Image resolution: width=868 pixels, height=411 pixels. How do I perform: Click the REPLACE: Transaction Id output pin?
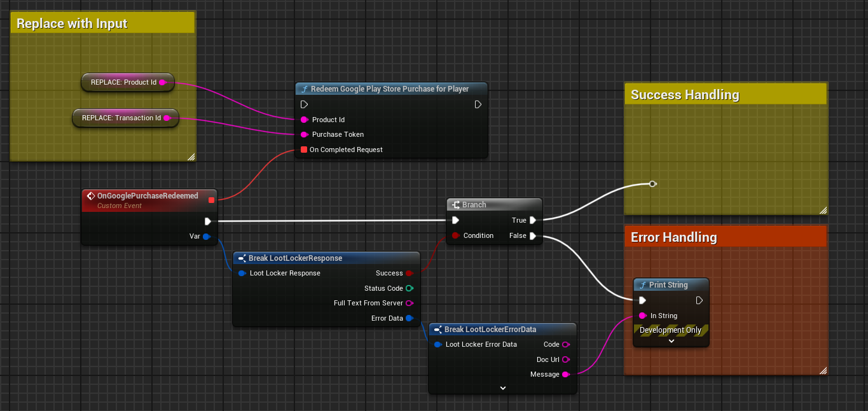tap(167, 118)
